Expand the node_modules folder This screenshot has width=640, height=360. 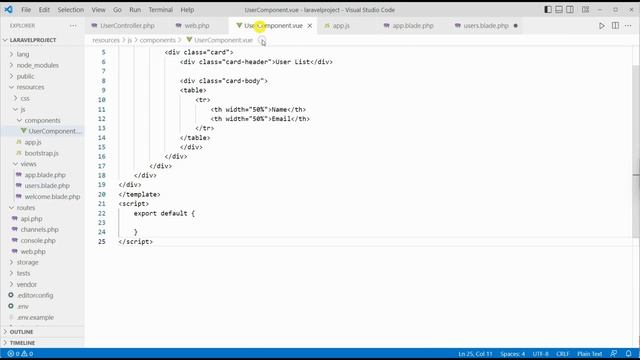pyautogui.click(x=38, y=65)
